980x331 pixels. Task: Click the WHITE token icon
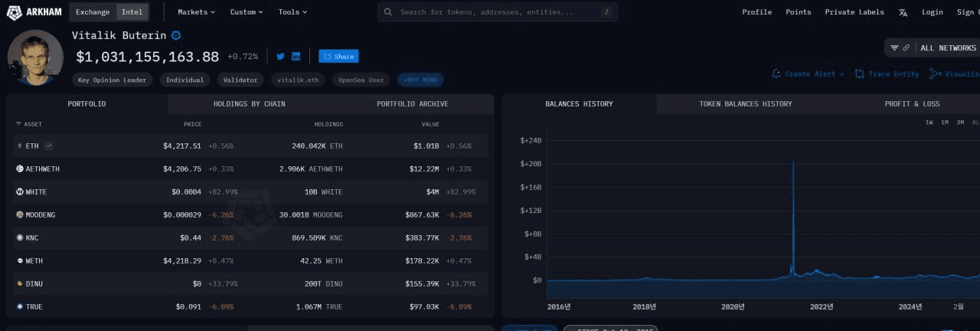20,192
